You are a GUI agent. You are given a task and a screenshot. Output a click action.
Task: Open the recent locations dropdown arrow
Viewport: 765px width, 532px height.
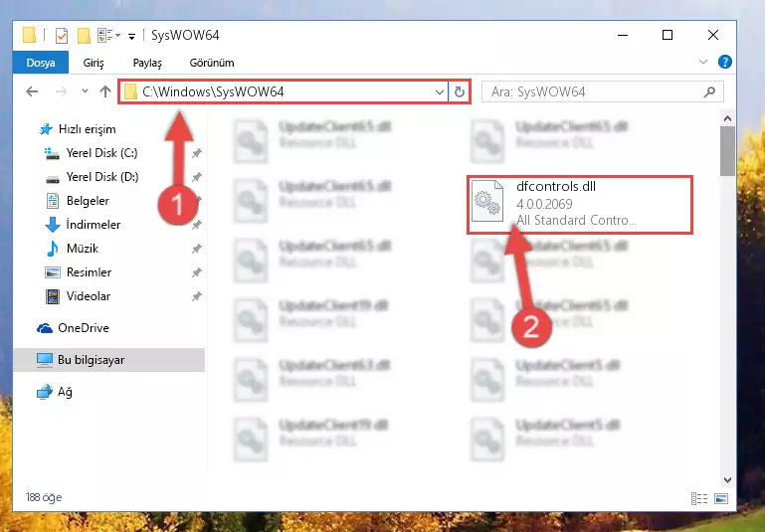coord(85,91)
